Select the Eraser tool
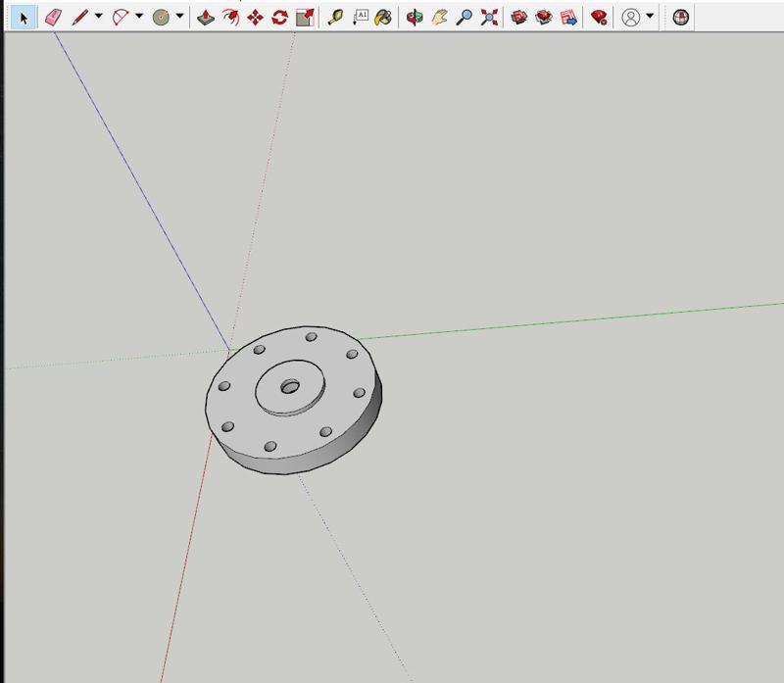This screenshot has width=784, height=683. click(x=54, y=18)
